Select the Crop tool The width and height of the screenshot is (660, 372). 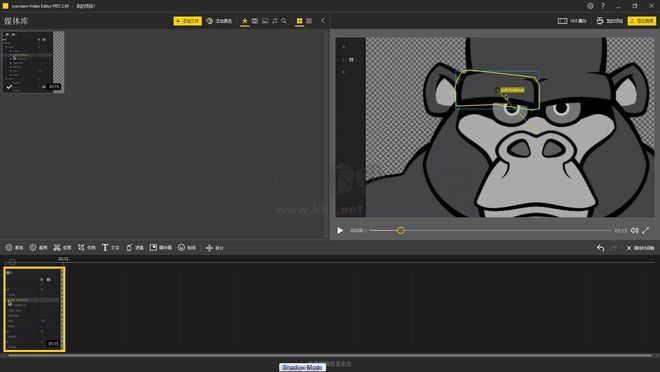pos(87,247)
